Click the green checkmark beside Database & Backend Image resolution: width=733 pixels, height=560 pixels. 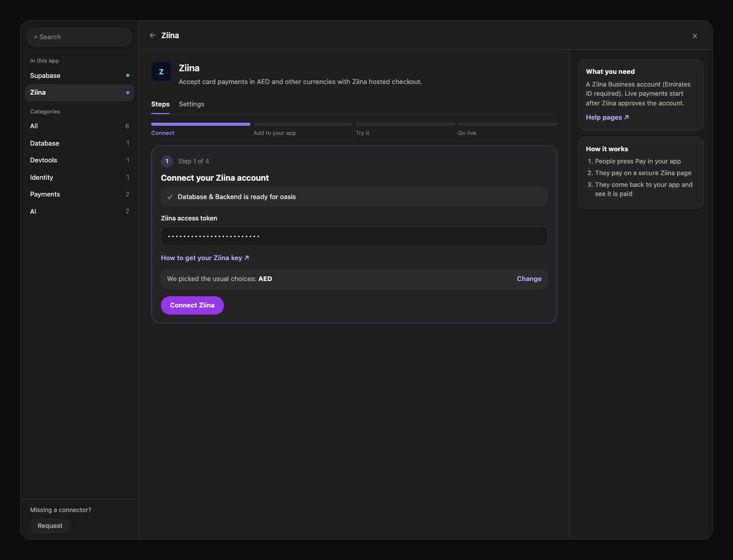[170, 197]
